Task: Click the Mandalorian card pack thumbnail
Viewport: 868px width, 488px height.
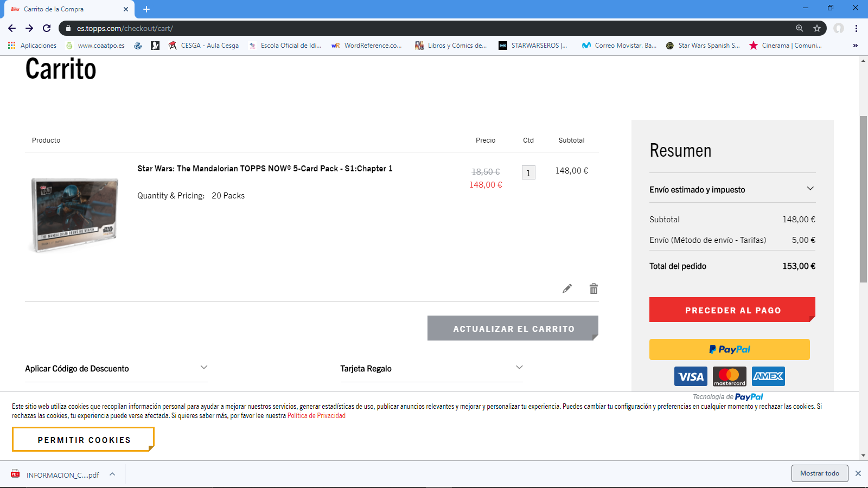Action: (x=74, y=214)
